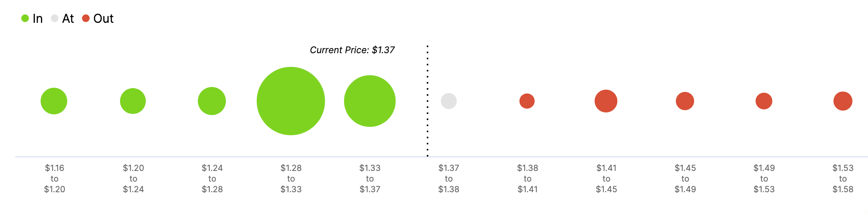This screenshot has height=215, width=868.
Task: Toggle the green 'In' legend item
Action: (x=32, y=19)
